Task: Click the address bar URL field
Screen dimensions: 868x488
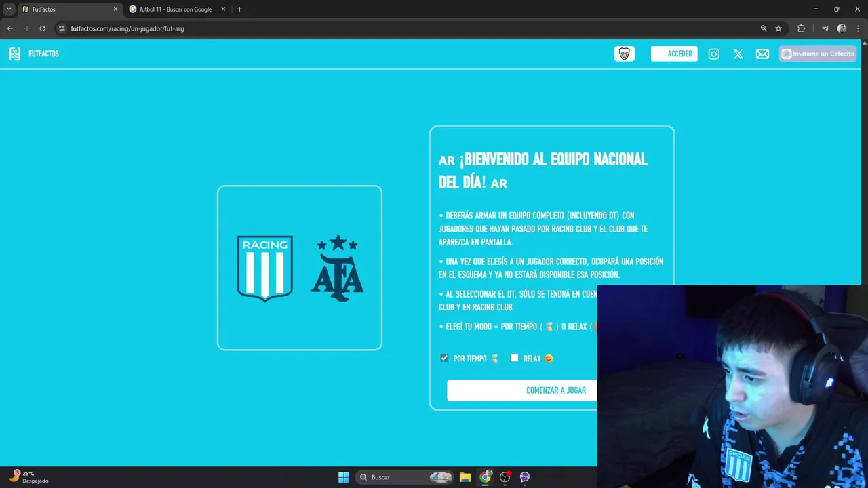Action: pyautogui.click(x=407, y=28)
